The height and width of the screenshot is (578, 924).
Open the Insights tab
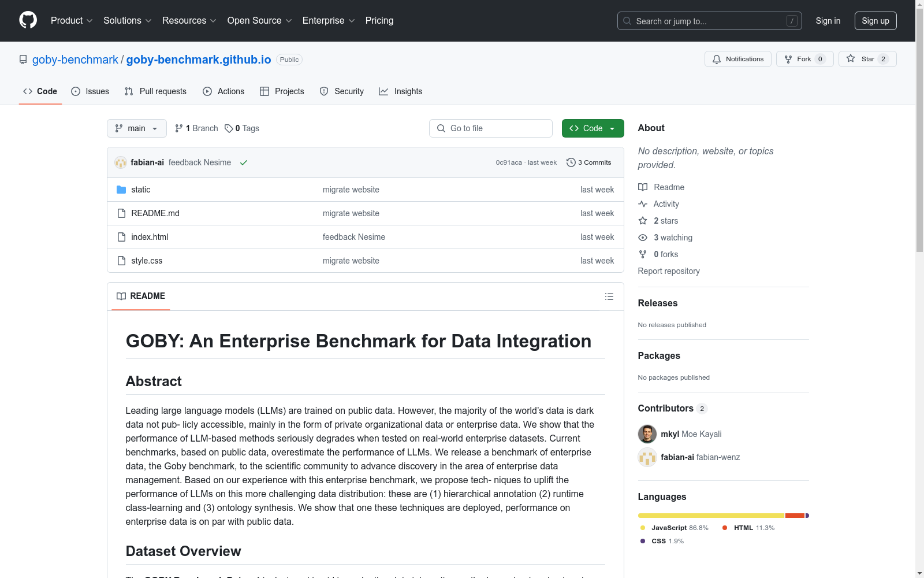point(400,91)
